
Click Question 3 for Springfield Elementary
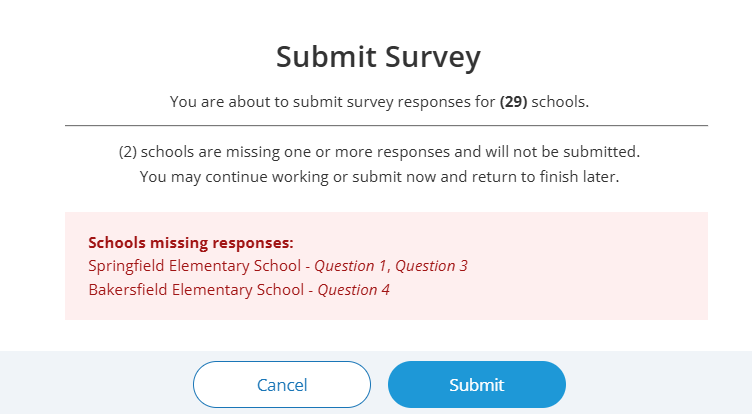[433, 266]
